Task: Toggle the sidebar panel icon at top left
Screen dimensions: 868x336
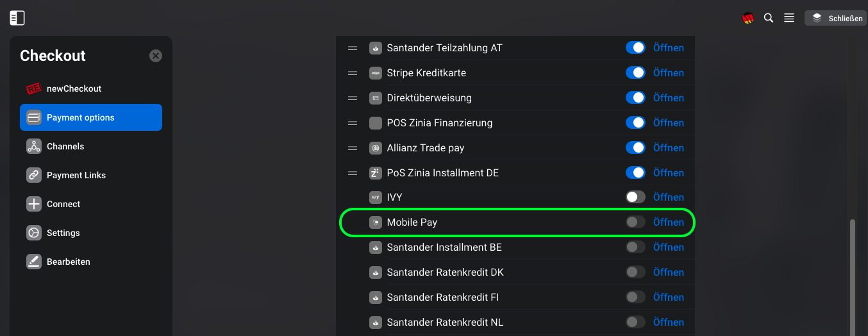Action: (x=17, y=18)
